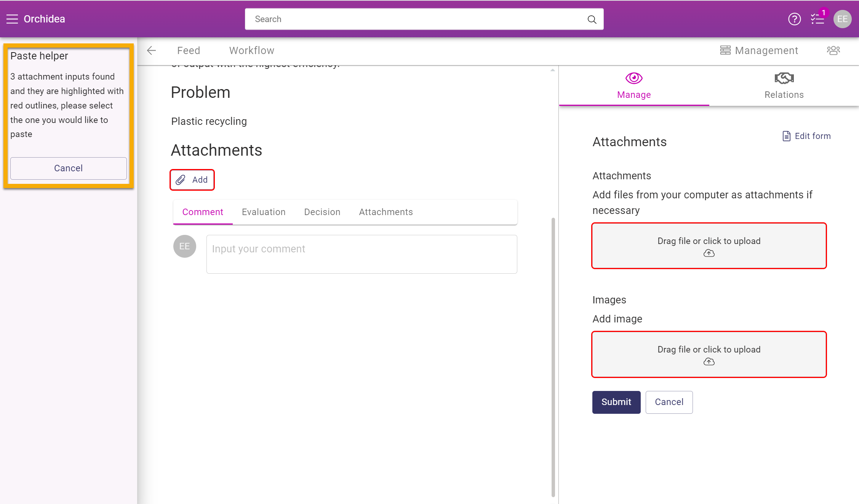Click cloud upload icon under Images

point(709,362)
